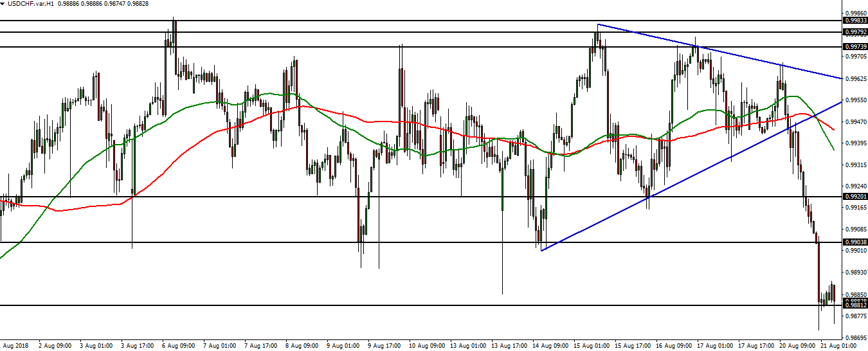Click the USDCHF.var,H1 chart title

[30, 4]
